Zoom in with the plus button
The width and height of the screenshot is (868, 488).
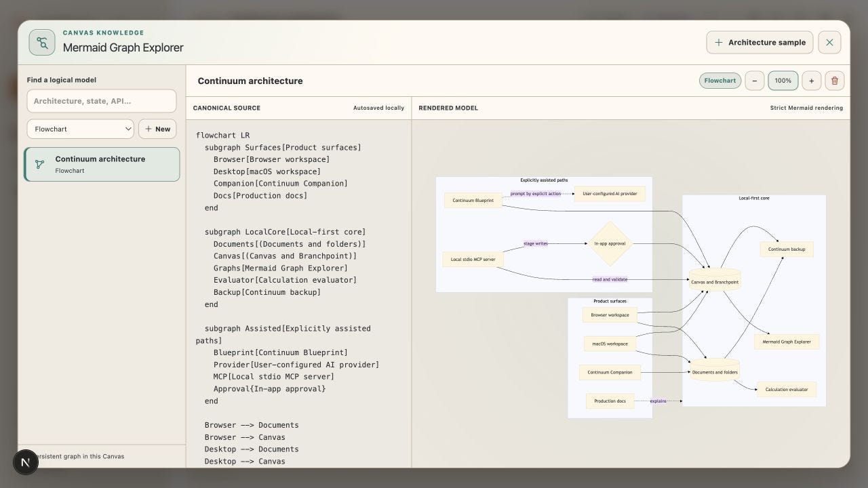coord(812,81)
